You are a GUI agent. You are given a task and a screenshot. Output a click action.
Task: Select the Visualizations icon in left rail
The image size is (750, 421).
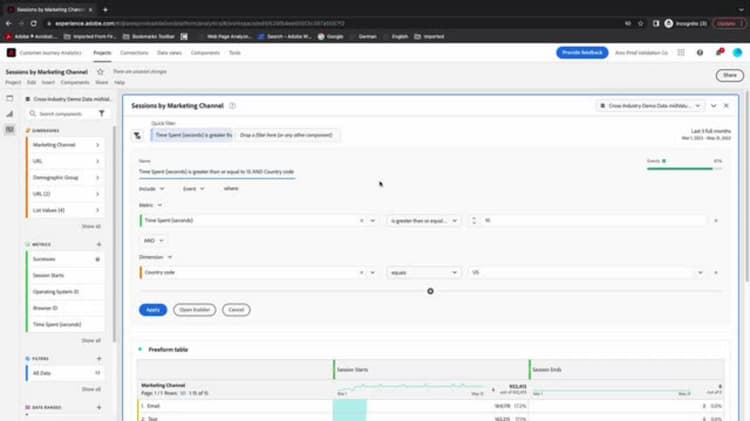(10, 114)
